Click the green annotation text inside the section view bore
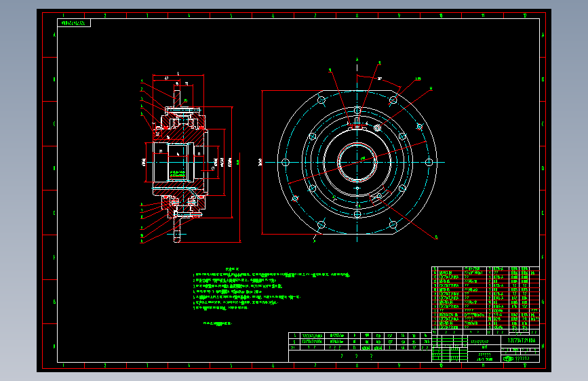588x381 pixels. pyautogui.click(x=178, y=174)
